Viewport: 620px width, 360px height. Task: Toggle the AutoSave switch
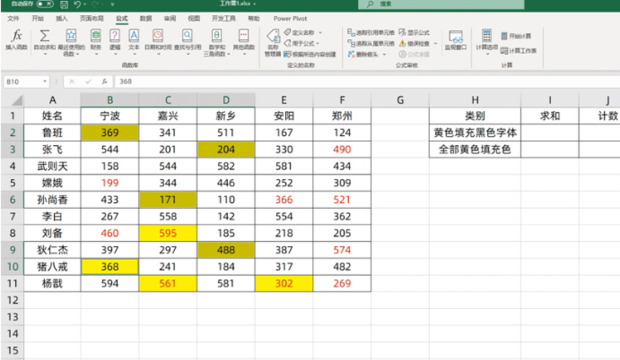(45, 4)
